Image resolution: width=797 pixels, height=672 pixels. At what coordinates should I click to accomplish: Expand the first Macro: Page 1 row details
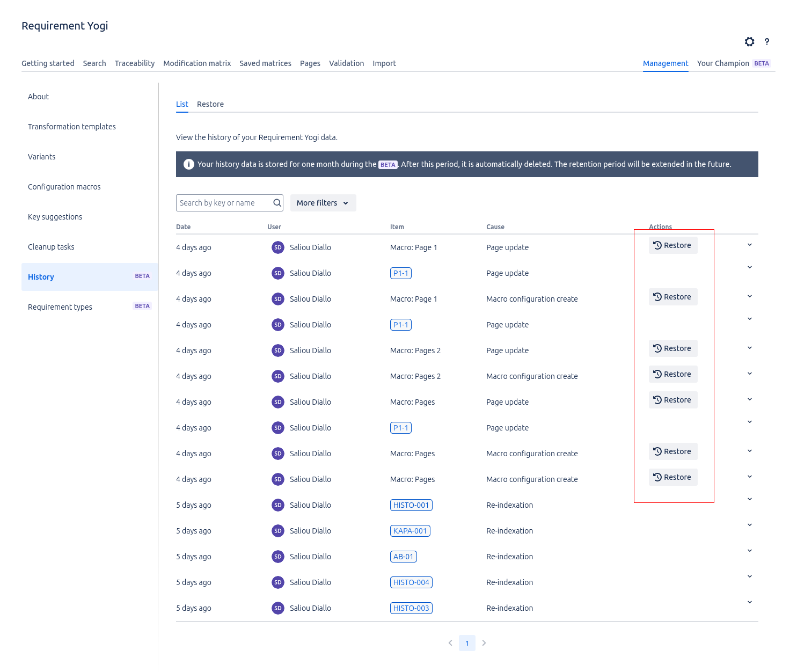click(x=750, y=245)
